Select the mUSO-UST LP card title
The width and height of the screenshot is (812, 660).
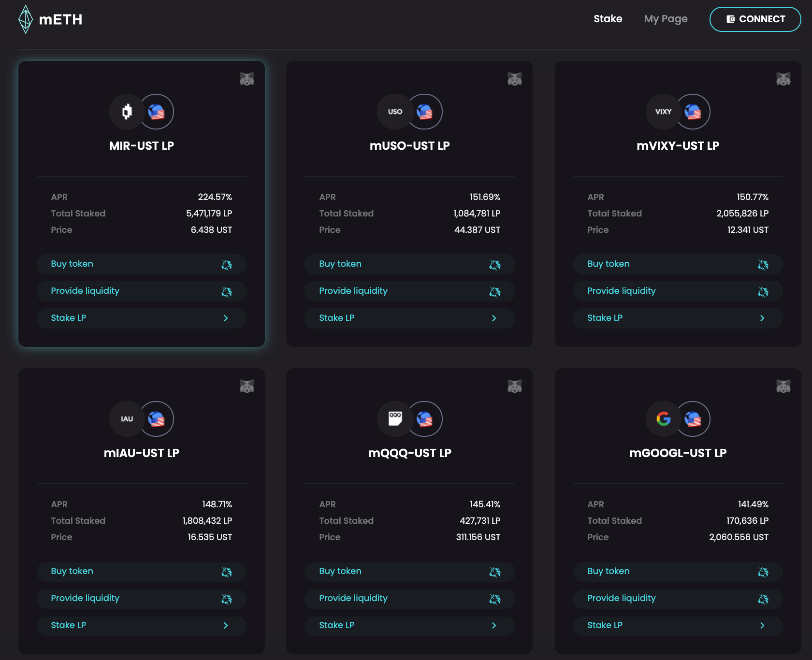coord(410,146)
